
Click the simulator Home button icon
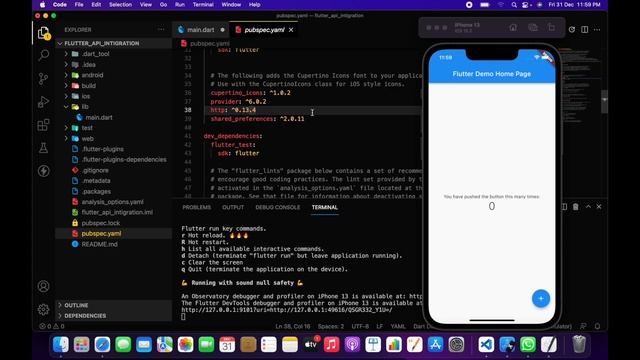pyautogui.click(x=513, y=28)
